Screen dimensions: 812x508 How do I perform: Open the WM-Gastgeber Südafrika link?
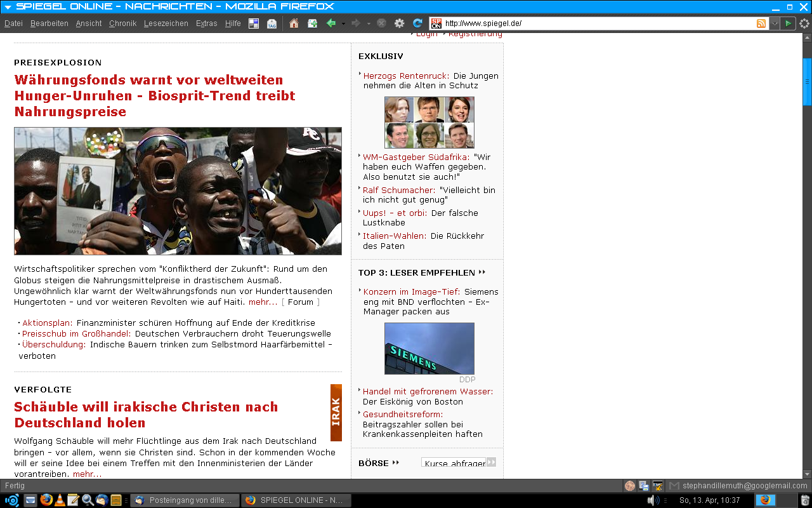[x=416, y=157]
